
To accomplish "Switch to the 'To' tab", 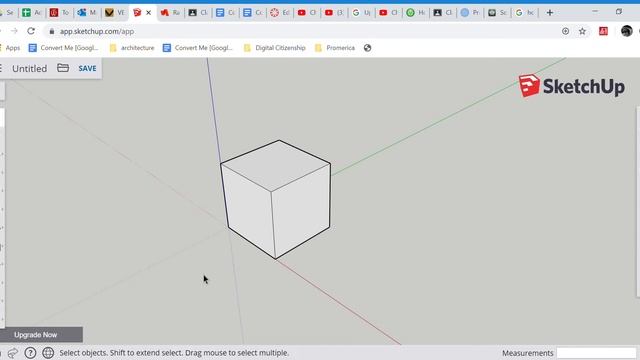I will [x=60, y=13].
